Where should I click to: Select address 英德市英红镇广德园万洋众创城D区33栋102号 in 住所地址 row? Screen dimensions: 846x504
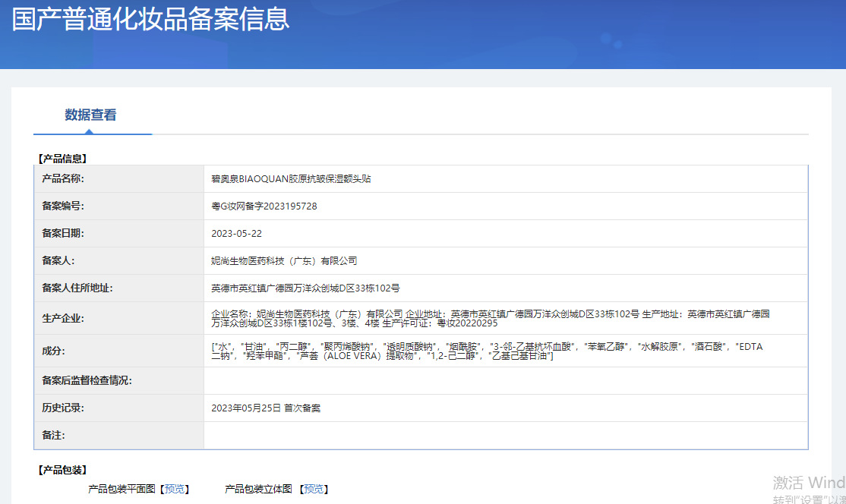(x=305, y=288)
